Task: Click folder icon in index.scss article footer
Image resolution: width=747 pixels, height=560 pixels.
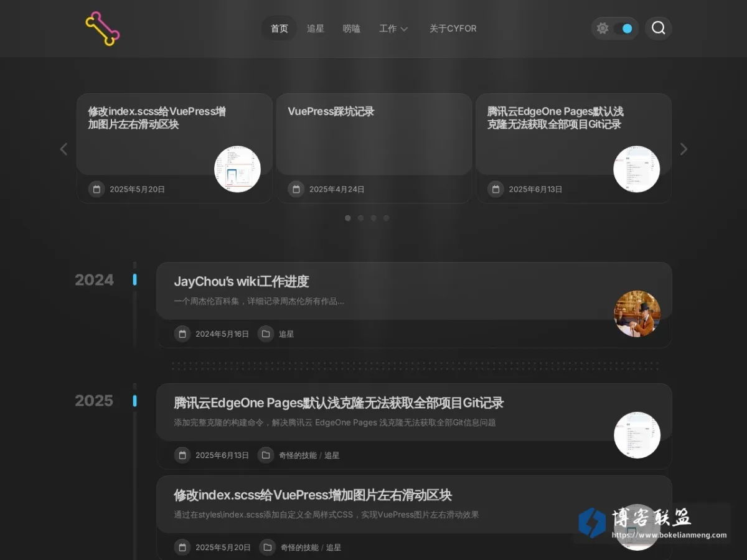Action: coord(268,548)
